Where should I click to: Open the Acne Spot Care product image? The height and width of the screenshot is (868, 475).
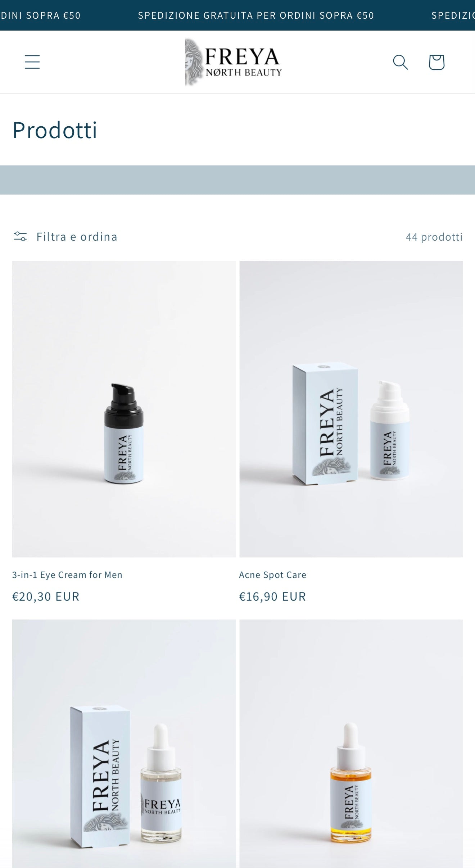[x=351, y=409]
